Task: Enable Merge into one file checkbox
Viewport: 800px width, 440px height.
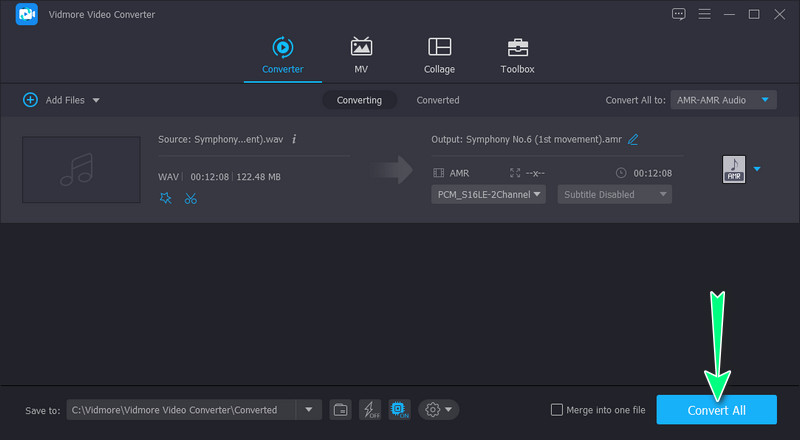Action: click(x=557, y=410)
